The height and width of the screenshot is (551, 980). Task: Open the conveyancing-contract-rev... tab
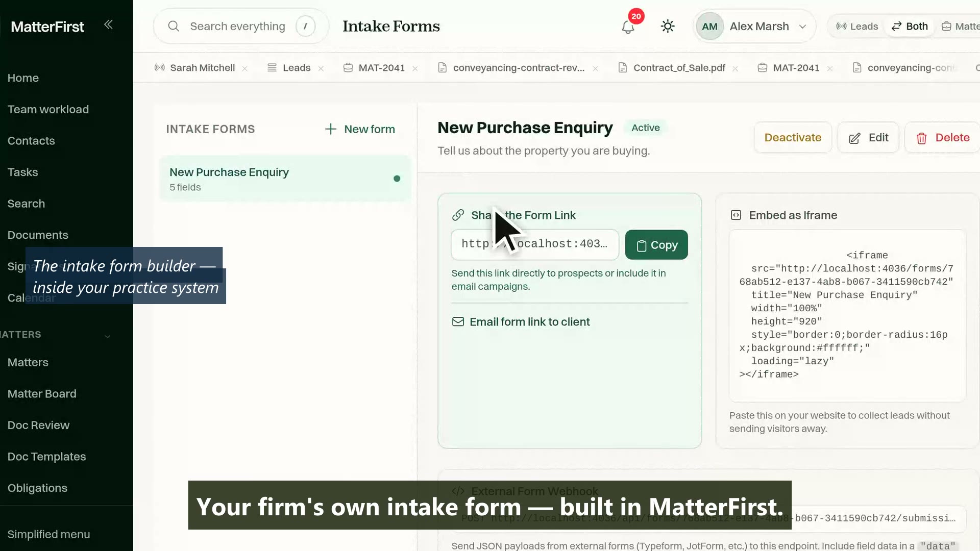[511, 68]
